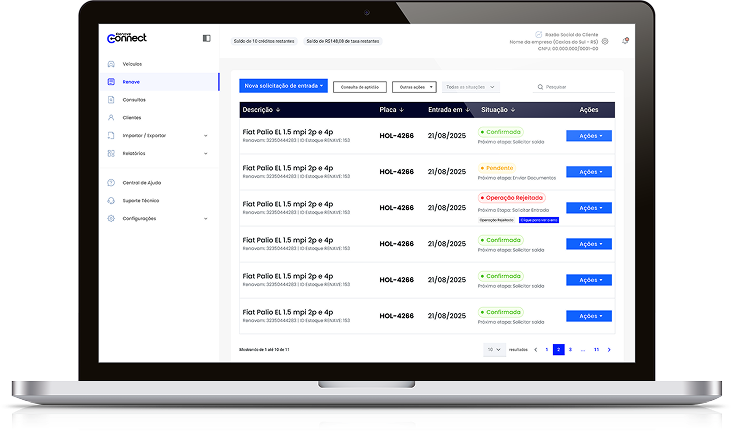Sort table by Placa column arrow
This screenshot has height=431, width=731.
click(402, 110)
